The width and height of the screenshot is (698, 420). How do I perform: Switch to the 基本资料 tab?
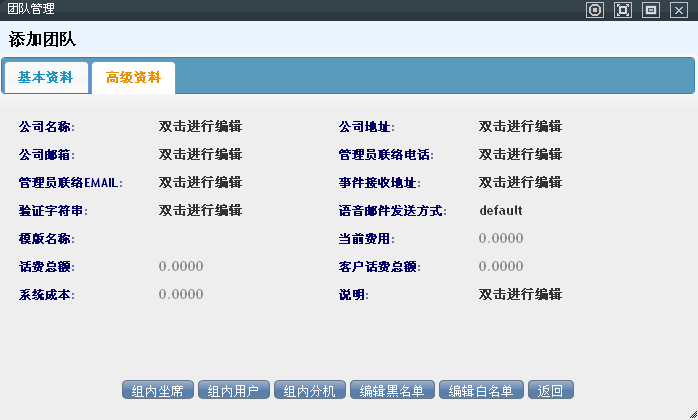(45, 77)
